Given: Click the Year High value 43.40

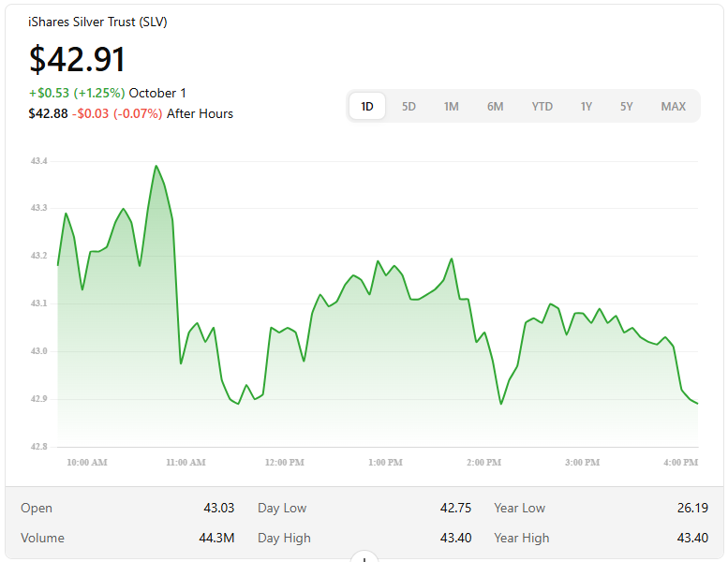Looking at the screenshot, I should (x=692, y=538).
